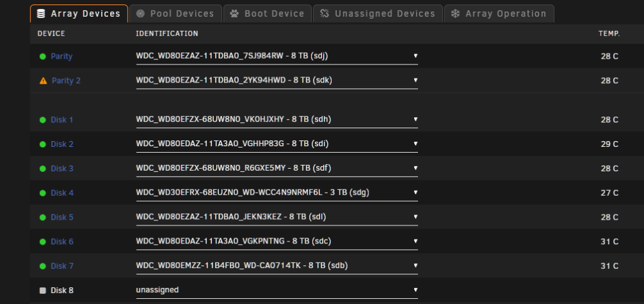Click the 31 C temperature for Disk 6
The image size is (644, 304).
[609, 242]
